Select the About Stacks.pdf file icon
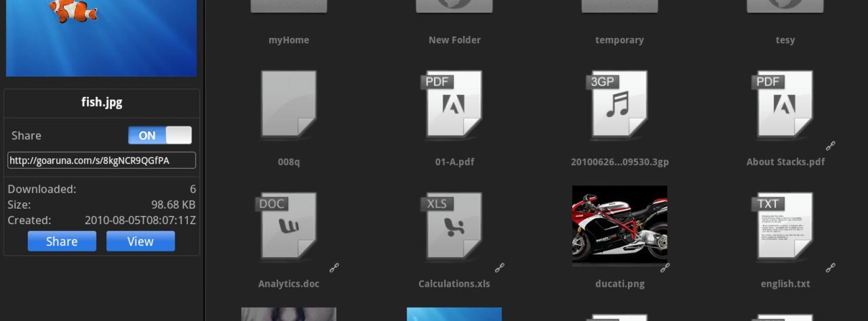Viewport: 868px width, 321px height. coord(785,104)
